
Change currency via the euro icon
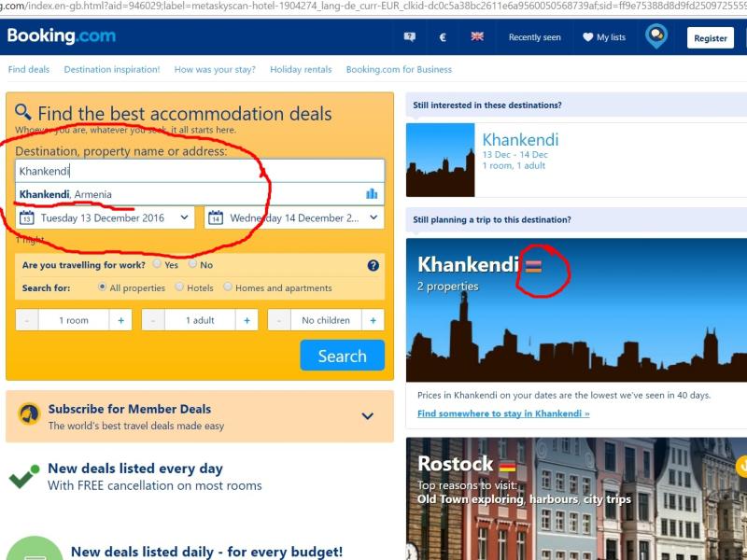click(442, 37)
